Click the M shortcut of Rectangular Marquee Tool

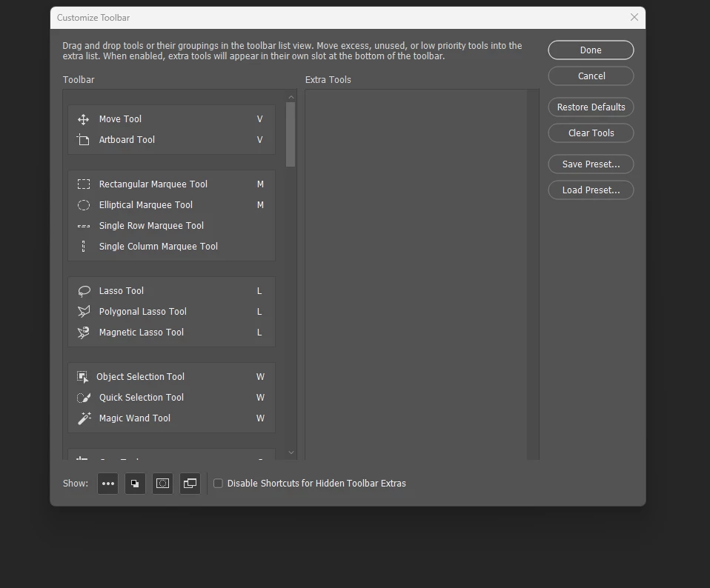260,184
